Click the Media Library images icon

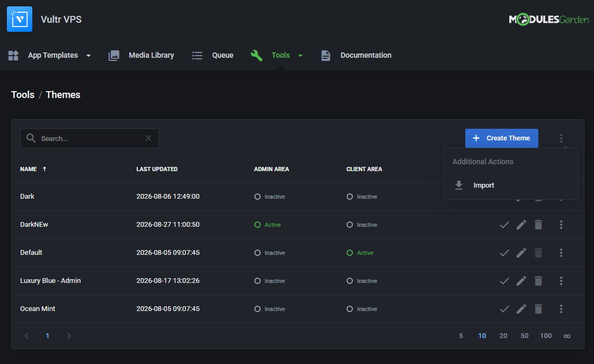113,55
